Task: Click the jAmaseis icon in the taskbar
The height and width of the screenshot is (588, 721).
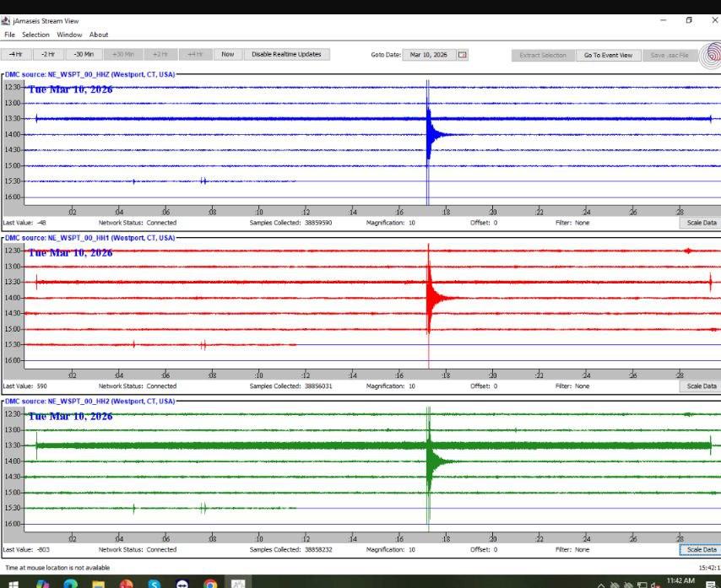Action: [238, 583]
